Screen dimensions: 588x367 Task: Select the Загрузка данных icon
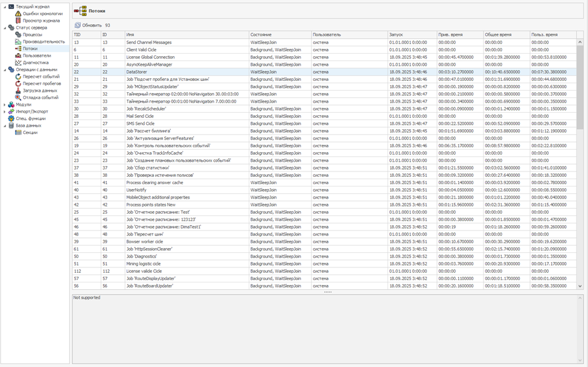pos(18,91)
